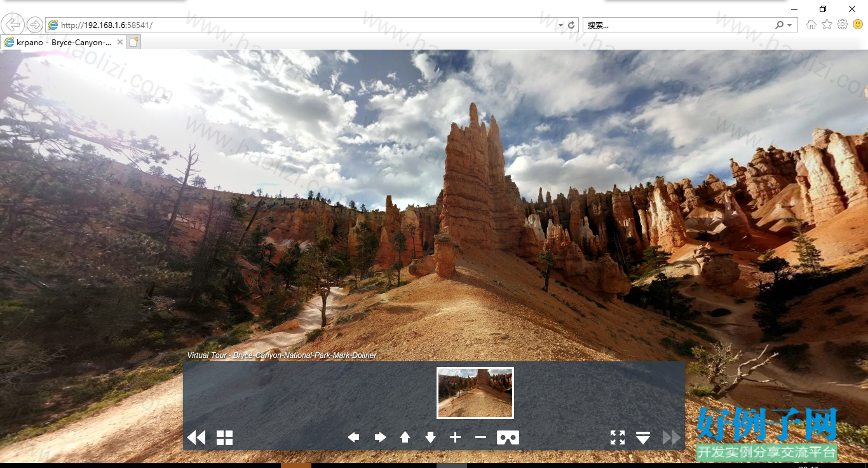The width and height of the screenshot is (868, 468).
Task: Click in the browser search box
Action: click(677, 25)
